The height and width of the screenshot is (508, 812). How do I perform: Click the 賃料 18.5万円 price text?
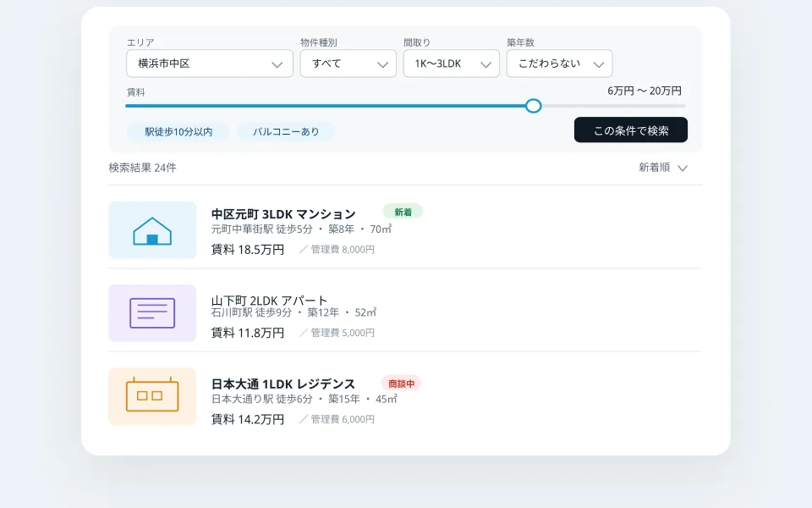point(248,249)
